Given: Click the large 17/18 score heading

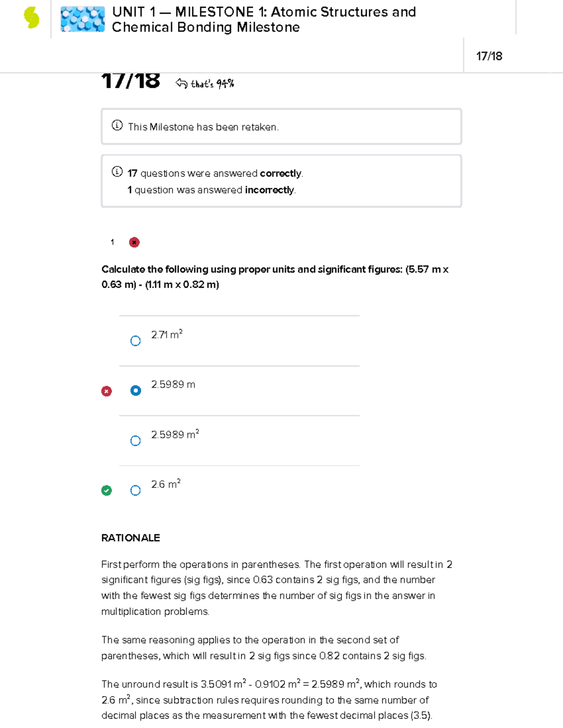Looking at the screenshot, I should [x=130, y=81].
